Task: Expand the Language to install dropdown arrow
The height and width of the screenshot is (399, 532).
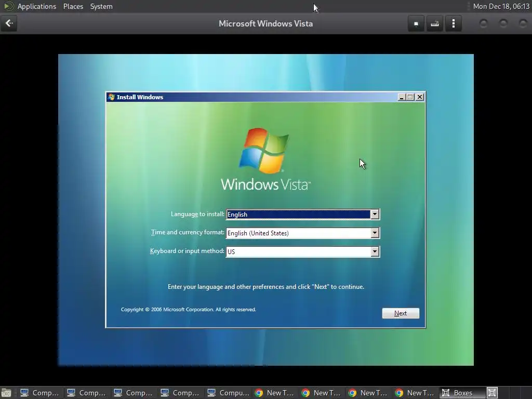Action: click(375, 215)
